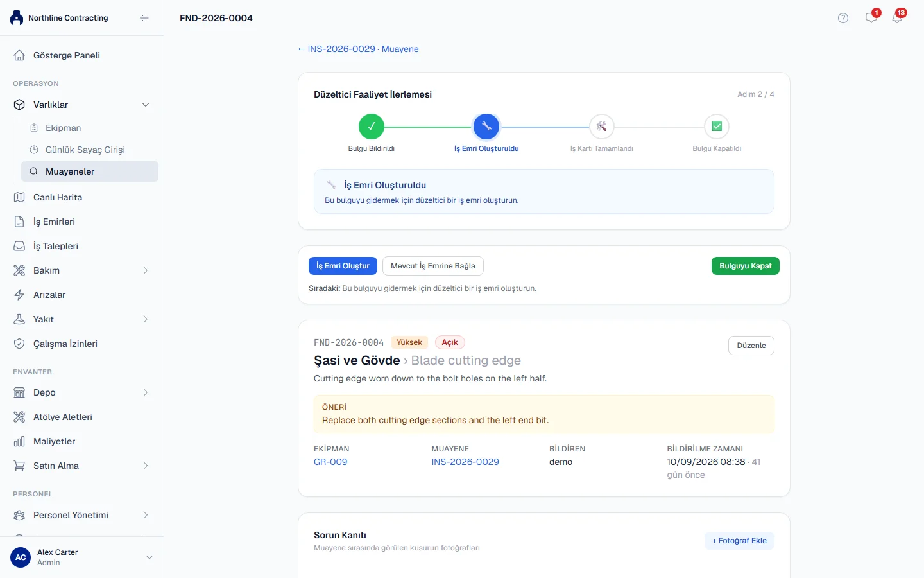924x578 pixels.
Task: Click the green Bulguyu Kapat button
Action: tap(746, 266)
